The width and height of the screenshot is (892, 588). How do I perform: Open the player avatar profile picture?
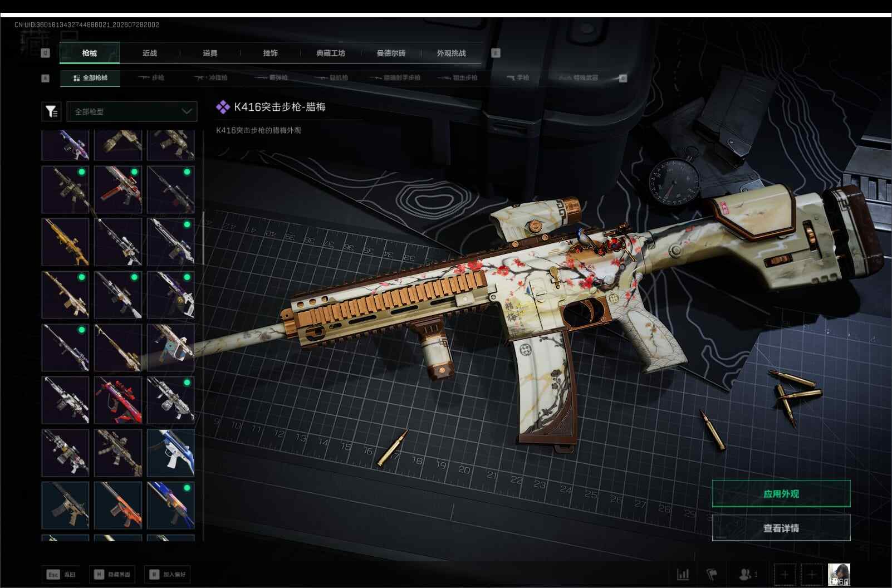839,574
